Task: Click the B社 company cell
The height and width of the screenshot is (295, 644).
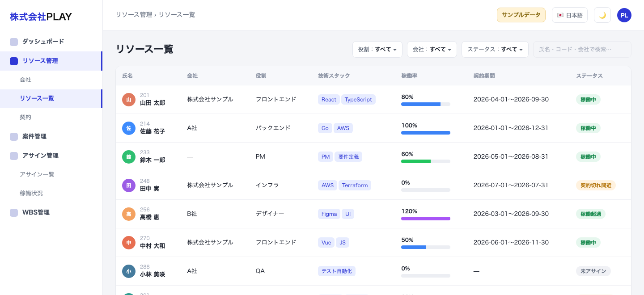Action: click(x=192, y=214)
